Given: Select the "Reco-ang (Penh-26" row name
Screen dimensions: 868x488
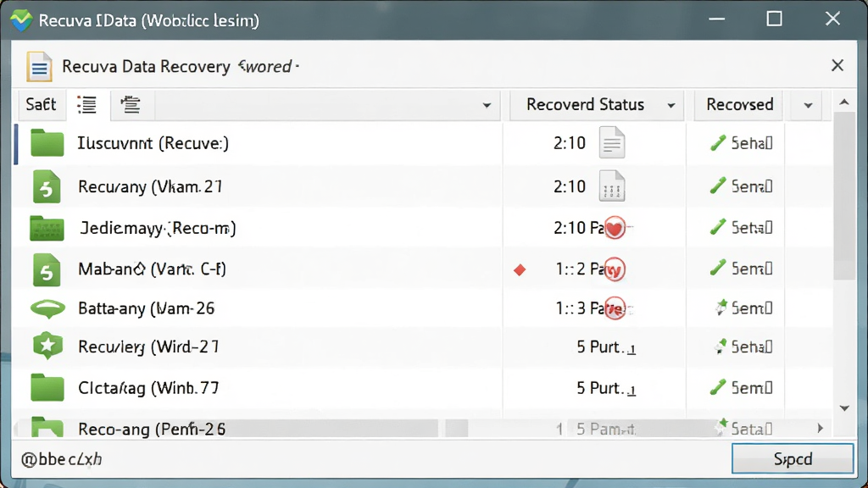Looking at the screenshot, I should click(152, 429).
